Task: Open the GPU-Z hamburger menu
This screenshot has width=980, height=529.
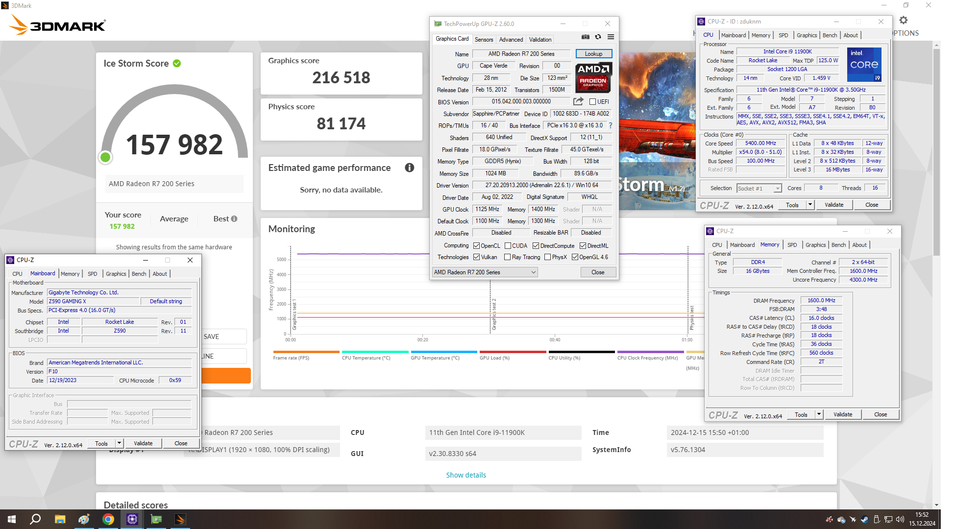Action: (611, 37)
